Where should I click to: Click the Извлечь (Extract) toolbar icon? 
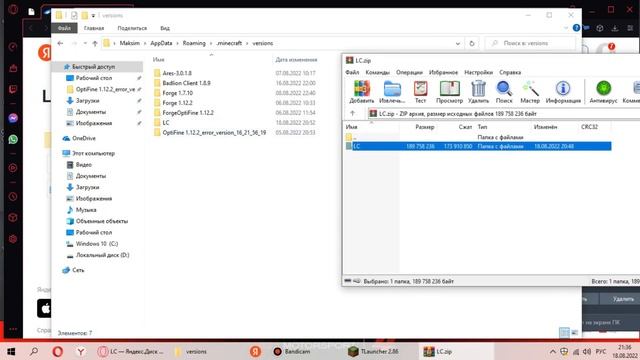click(392, 91)
